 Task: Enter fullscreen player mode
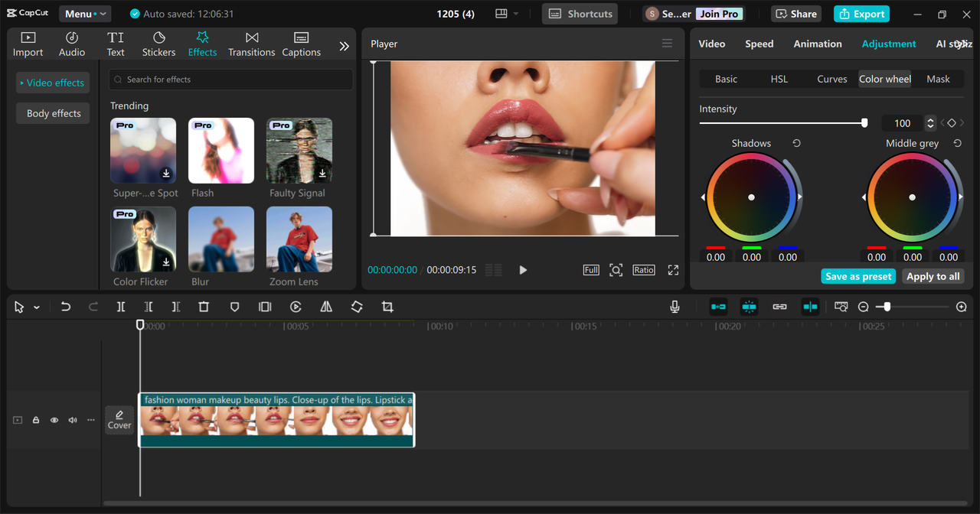pyautogui.click(x=673, y=270)
